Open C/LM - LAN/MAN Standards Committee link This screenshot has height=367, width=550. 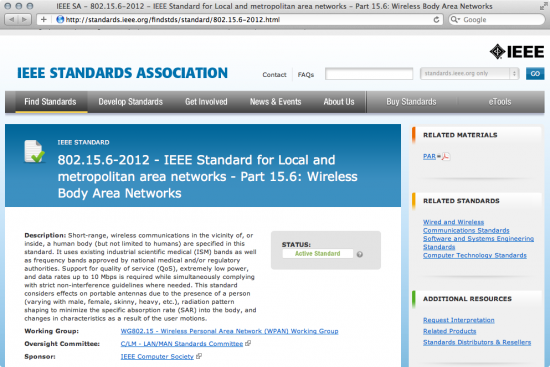(182, 343)
